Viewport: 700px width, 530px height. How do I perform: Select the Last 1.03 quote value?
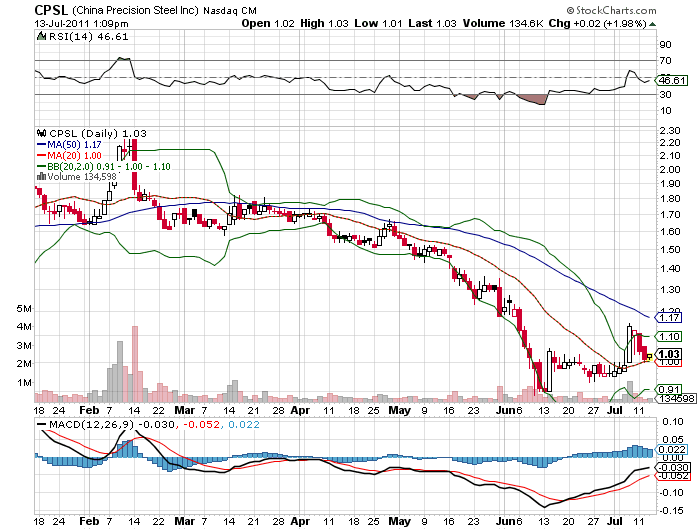(x=432, y=24)
